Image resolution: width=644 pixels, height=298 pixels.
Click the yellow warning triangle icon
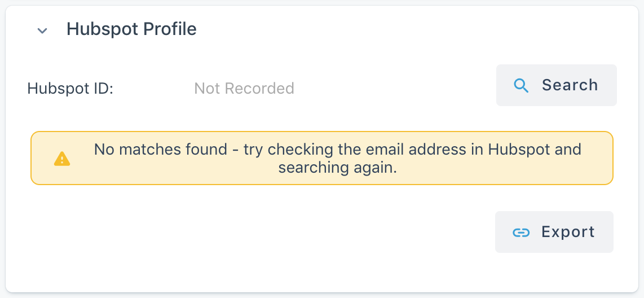click(x=62, y=159)
